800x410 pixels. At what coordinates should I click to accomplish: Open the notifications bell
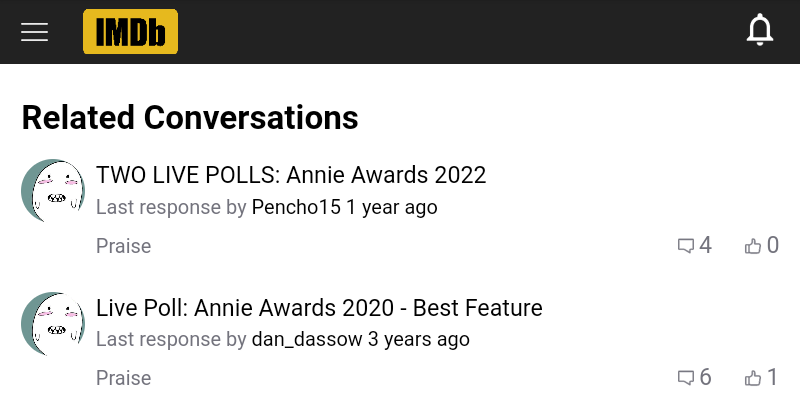[760, 31]
